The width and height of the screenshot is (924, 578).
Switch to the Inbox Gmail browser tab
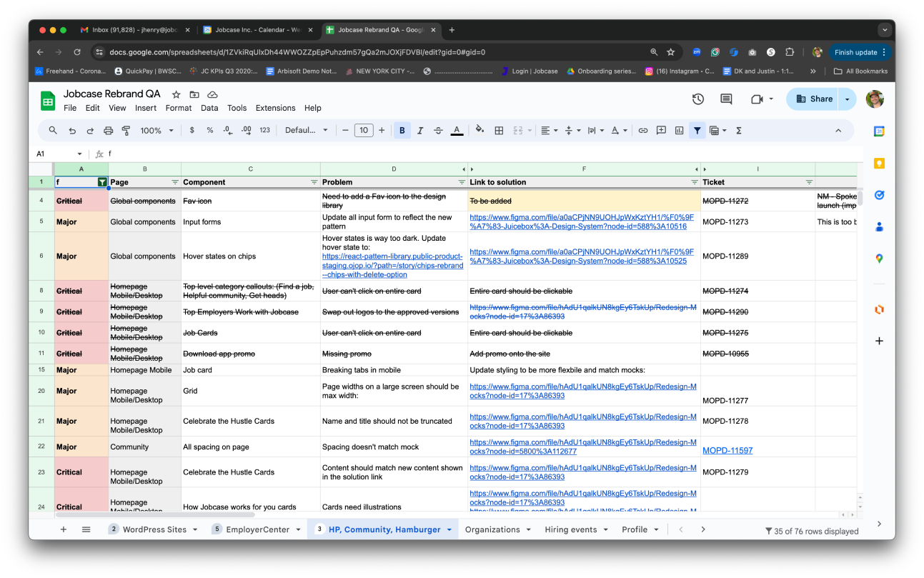(134, 30)
